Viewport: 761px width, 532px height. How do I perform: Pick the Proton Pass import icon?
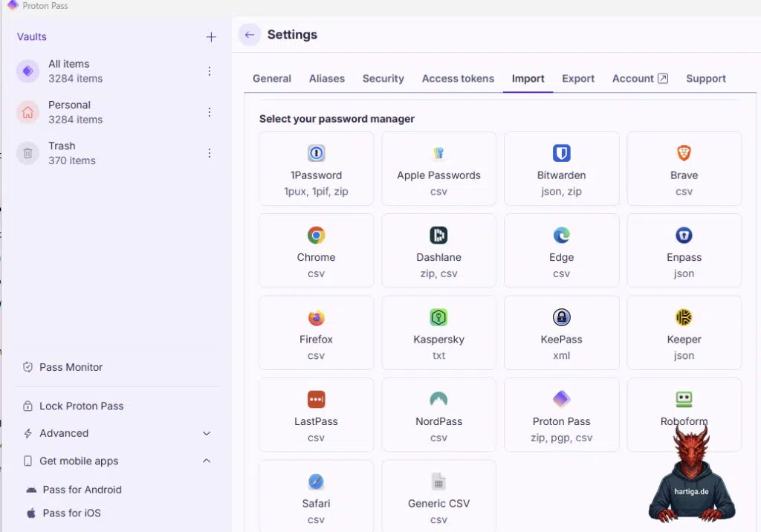coord(562,400)
